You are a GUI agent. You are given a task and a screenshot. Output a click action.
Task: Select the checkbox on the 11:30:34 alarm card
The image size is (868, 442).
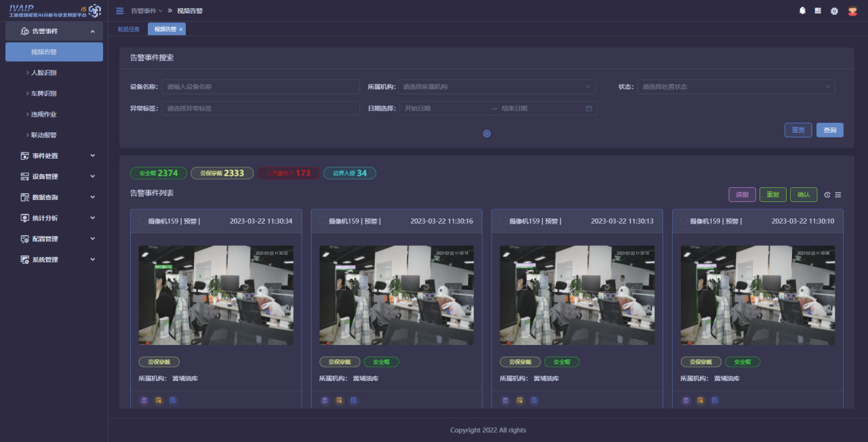[142, 221]
